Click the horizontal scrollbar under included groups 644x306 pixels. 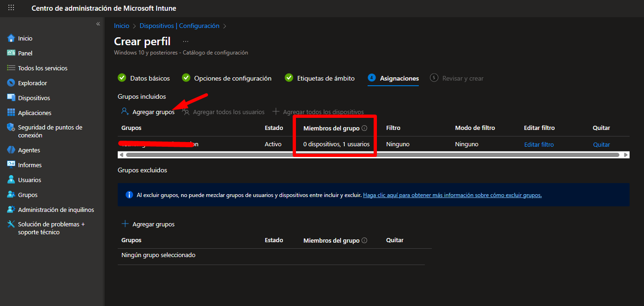click(x=372, y=155)
